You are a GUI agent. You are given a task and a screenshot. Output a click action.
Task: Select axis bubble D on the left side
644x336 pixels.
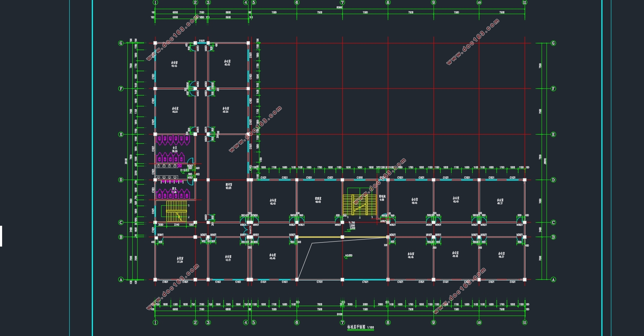pyautogui.click(x=121, y=180)
